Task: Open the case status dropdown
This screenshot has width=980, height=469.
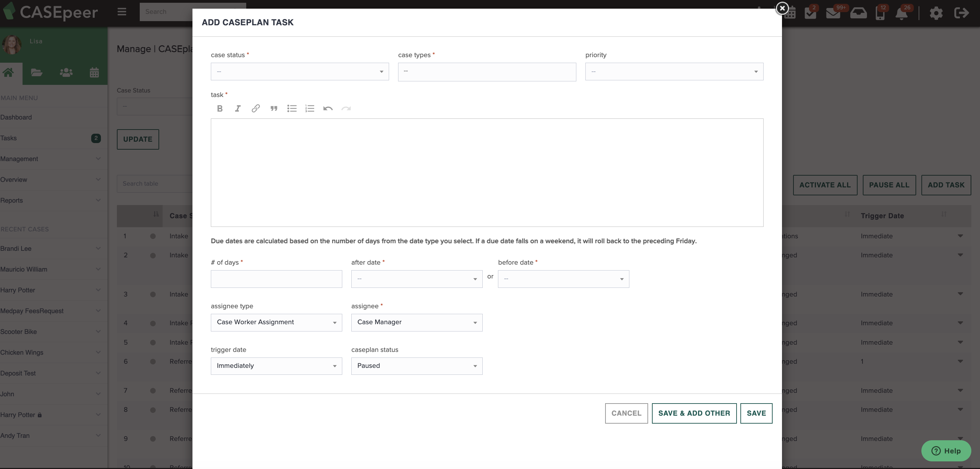Action: 299,71
